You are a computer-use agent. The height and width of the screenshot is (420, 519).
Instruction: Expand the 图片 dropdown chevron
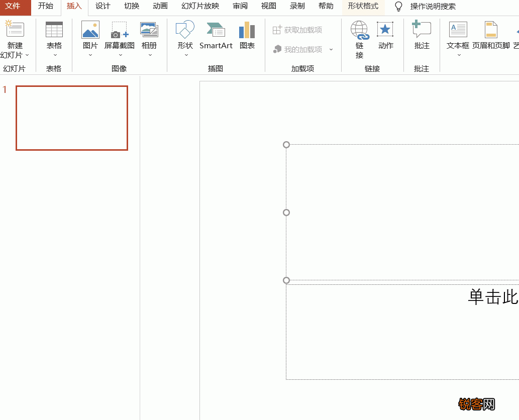pos(90,55)
